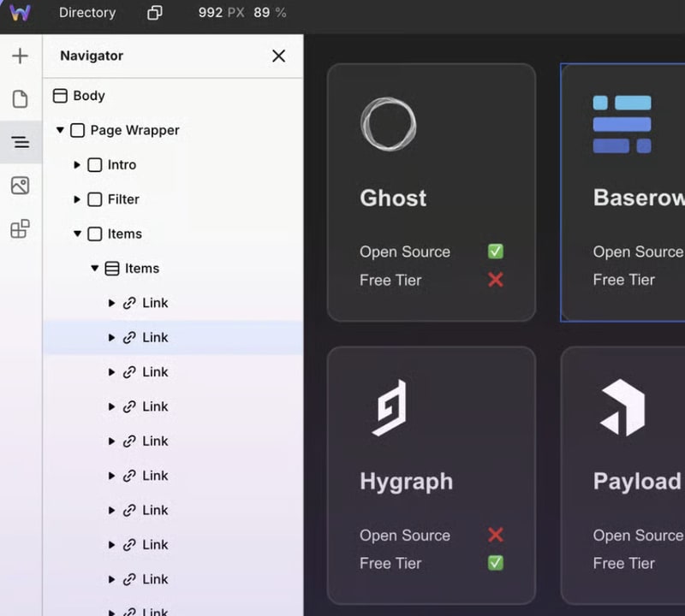Open the Hygraph directory card
This screenshot has width=685, height=616.
point(431,475)
